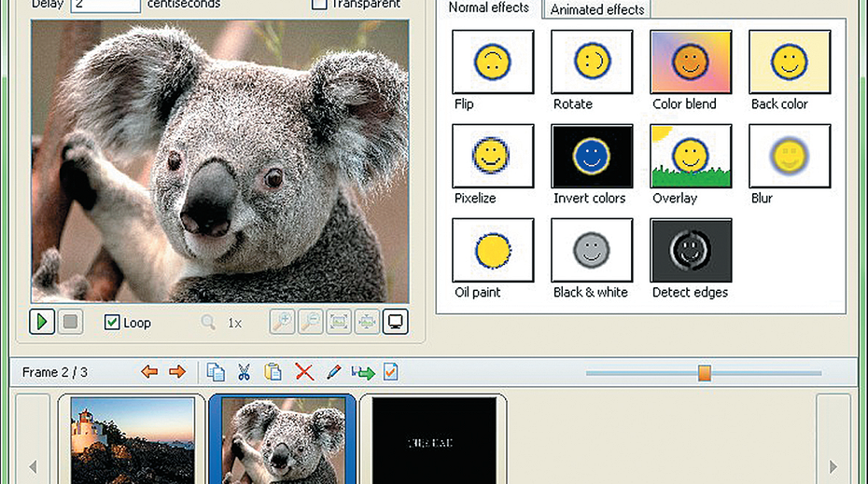Apply the Flip effect
This screenshot has height=484, width=868.
[493, 62]
